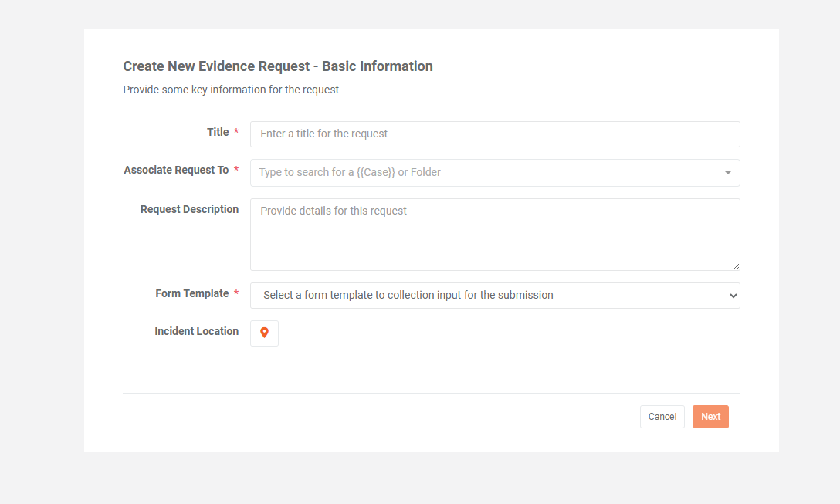Click the Request Description label
Image resolution: width=840 pixels, height=504 pixels.
[189, 209]
